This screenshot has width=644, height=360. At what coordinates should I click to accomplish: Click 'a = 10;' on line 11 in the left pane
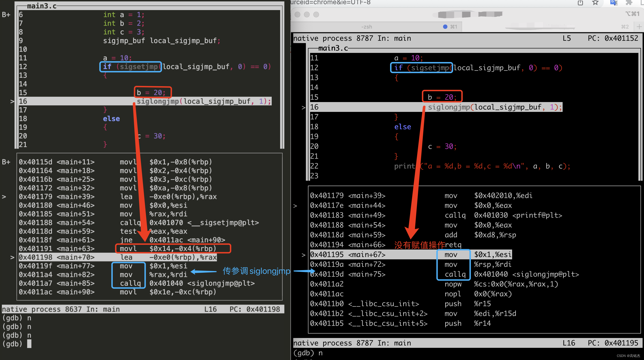pyautogui.click(x=117, y=58)
